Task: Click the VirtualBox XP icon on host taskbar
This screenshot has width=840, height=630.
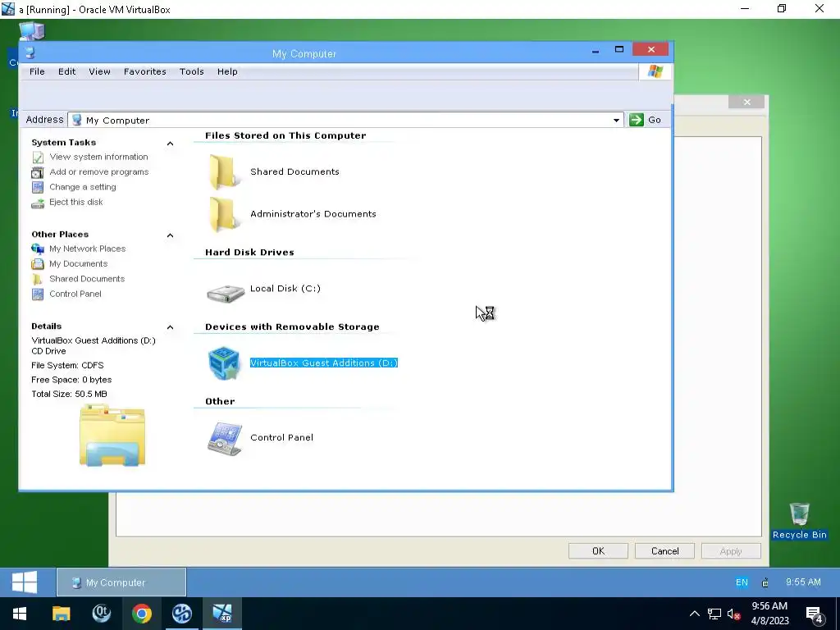Action: (221, 614)
